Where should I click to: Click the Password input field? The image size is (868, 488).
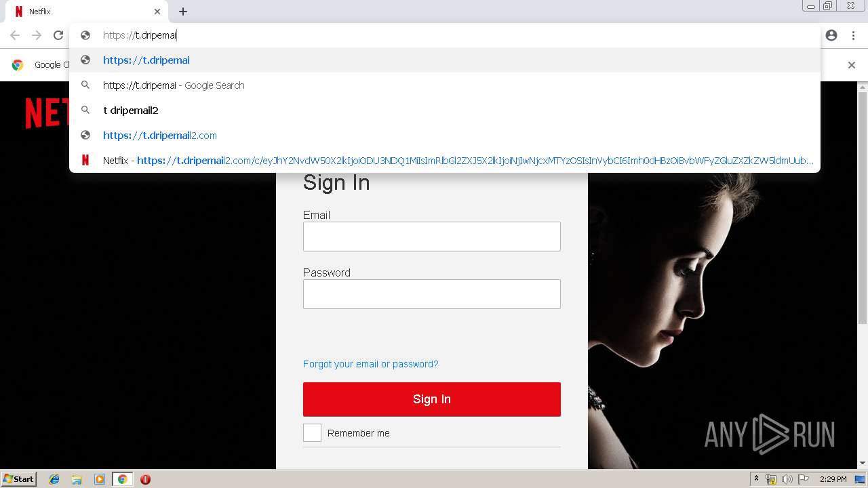tap(432, 294)
